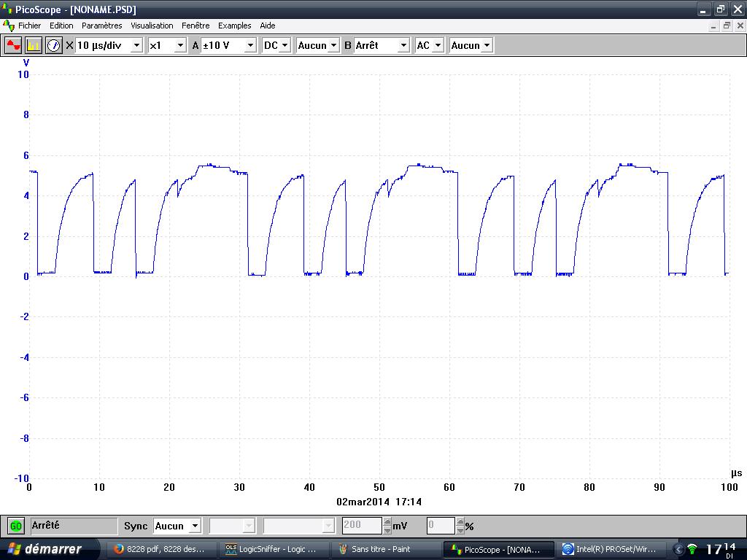The image size is (747, 560).
Task: Expand the x1 zoom factor dropdown
Action: tap(180, 46)
